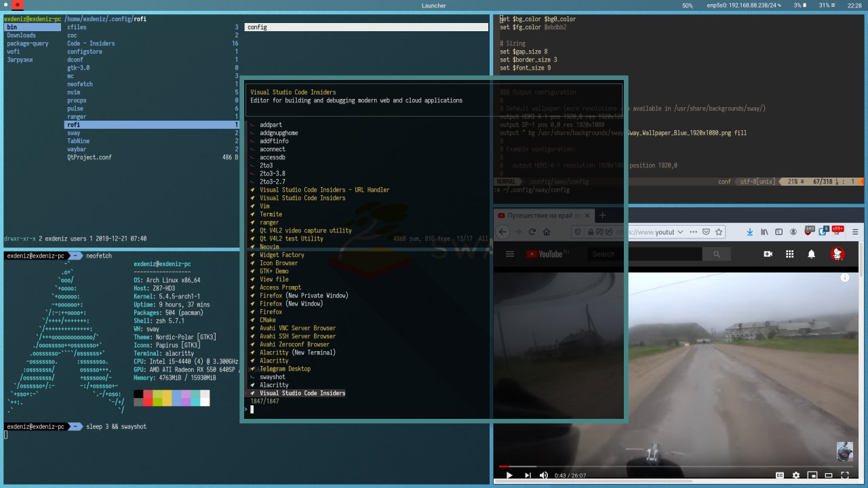Click the extension icon with 340 badge
The width and height of the screenshot is (868, 488).
(x=808, y=232)
